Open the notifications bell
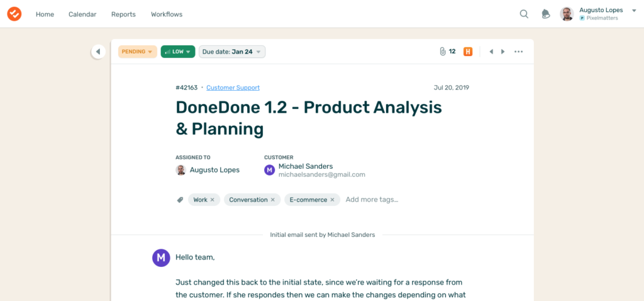 coord(546,14)
